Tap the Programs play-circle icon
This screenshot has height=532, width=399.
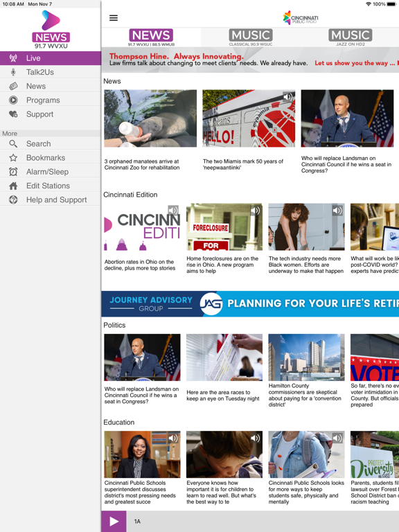point(13,100)
